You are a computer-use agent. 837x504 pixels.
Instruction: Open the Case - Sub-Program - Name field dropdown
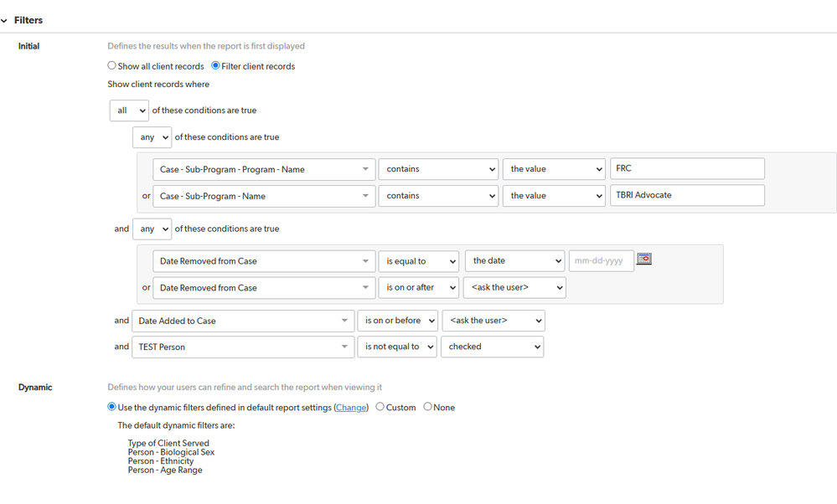[264, 196]
